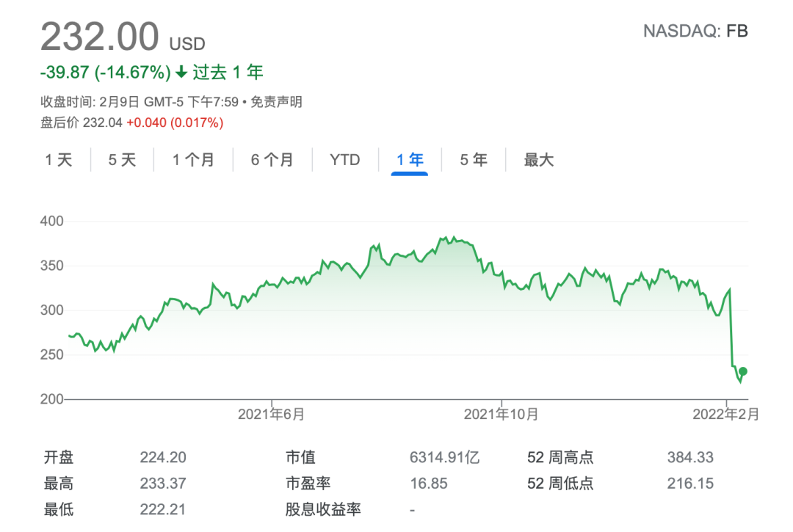Viewport: 793px width, 532px height.
Task: Switch chart to 6 个月 range
Action: [x=272, y=160]
